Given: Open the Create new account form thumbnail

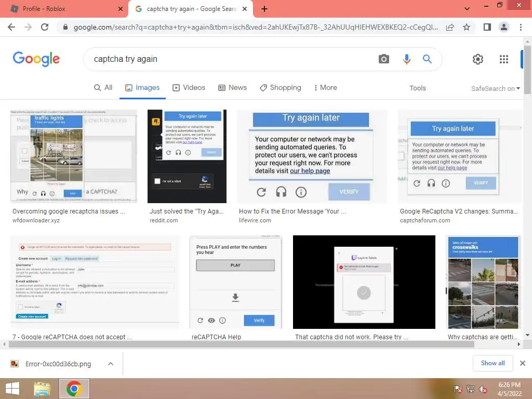Looking at the screenshot, I should 95,282.
